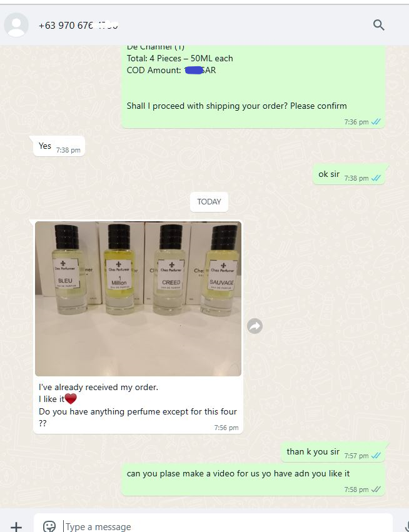
Task: Open the contact's profile avatar
Action: pyautogui.click(x=16, y=25)
